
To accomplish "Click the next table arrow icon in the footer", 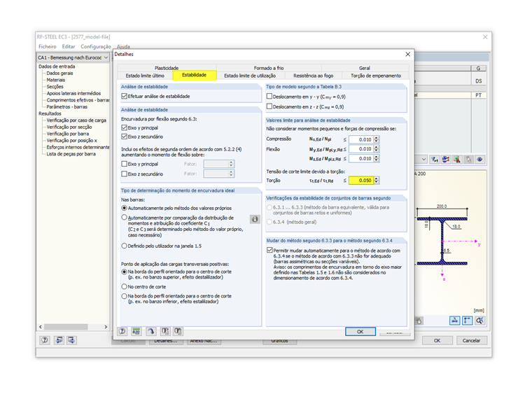I will (71, 340).
